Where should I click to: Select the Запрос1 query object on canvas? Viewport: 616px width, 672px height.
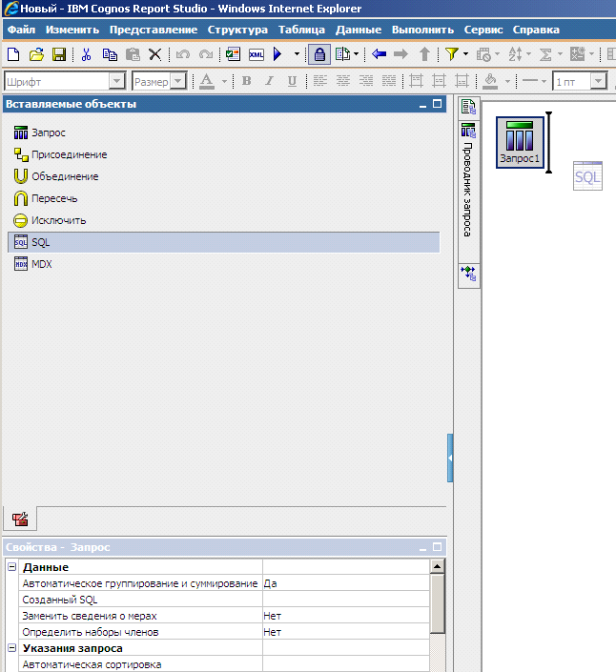click(521, 143)
